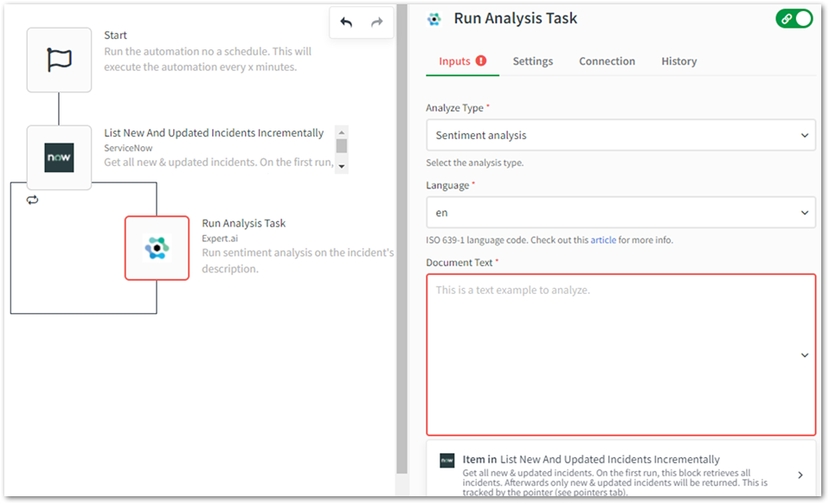
Task: Open the ISO 639-1 article link
Action: click(x=603, y=239)
